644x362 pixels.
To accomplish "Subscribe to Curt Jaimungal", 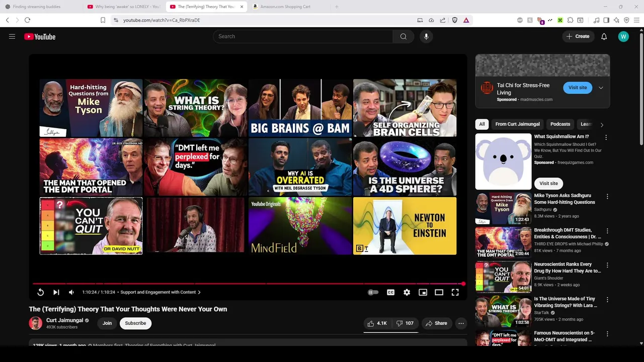I will coord(135,323).
